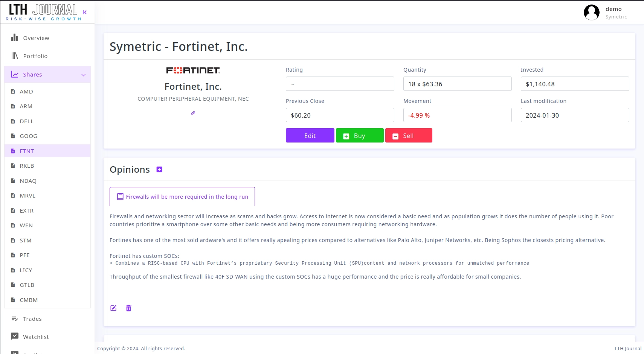Click the Movement field showing -4.99 %

[x=458, y=115]
